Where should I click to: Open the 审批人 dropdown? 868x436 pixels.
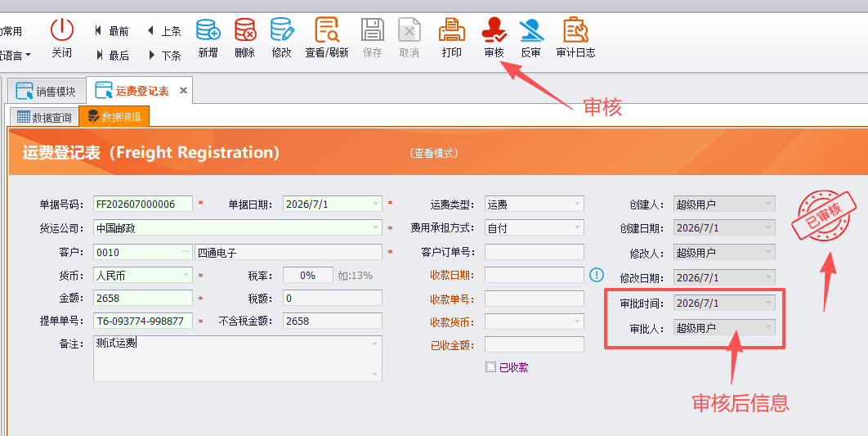click(768, 327)
